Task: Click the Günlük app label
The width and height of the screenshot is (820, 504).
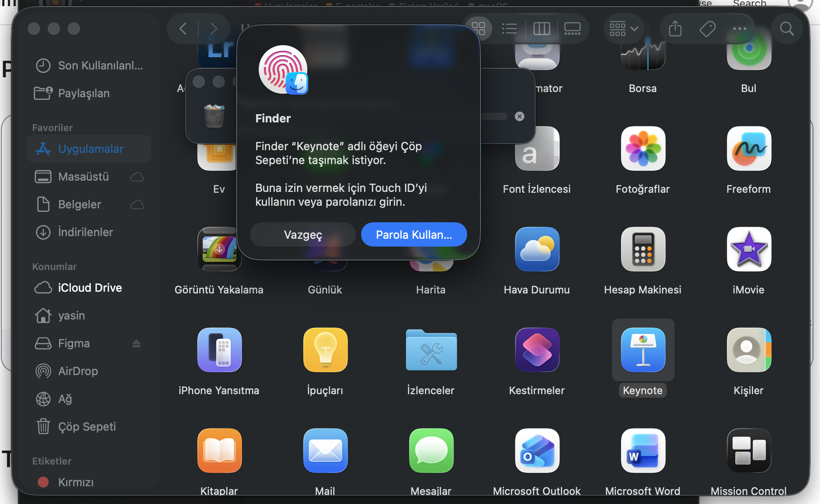Action: [325, 290]
